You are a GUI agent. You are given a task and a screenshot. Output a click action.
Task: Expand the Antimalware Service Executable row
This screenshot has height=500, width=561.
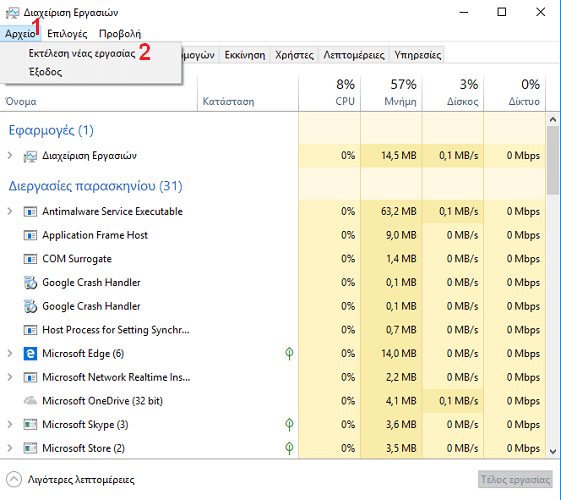coord(10,211)
